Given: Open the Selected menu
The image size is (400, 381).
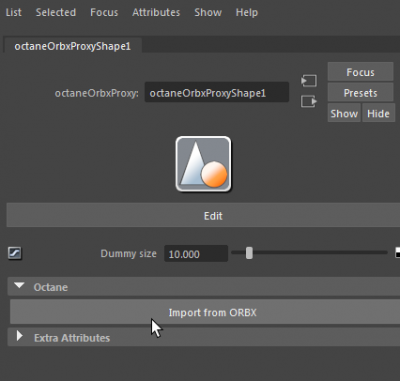Looking at the screenshot, I should pyautogui.click(x=56, y=12).
